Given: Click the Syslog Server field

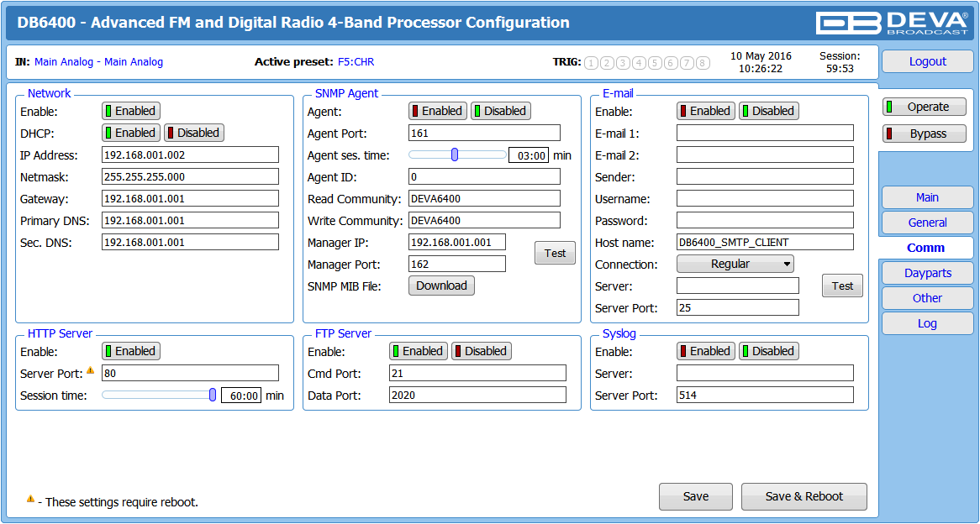Looking at the screenshot, I should click(x=765, y=374).
